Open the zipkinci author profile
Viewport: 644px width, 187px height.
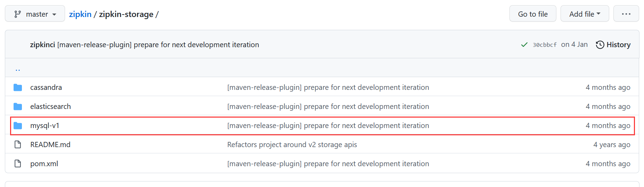pyautogui.click(x=42, y=45)
